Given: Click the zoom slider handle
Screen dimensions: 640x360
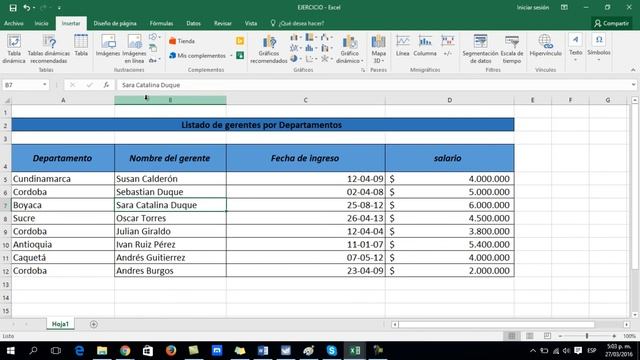Looking at the screenshot, I should [587, 336].
